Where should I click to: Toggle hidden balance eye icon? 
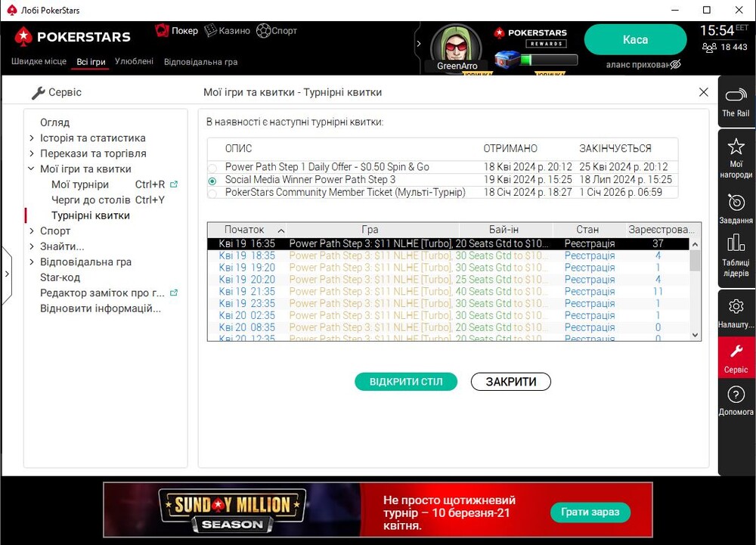(x=675, y=65)
